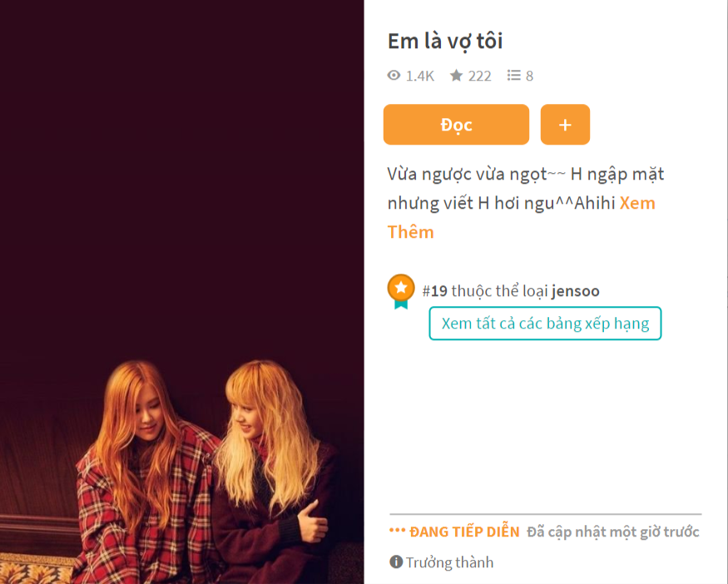The image size is (728, 584).
Task: Open the story cover image
Action: pos(182,292)
